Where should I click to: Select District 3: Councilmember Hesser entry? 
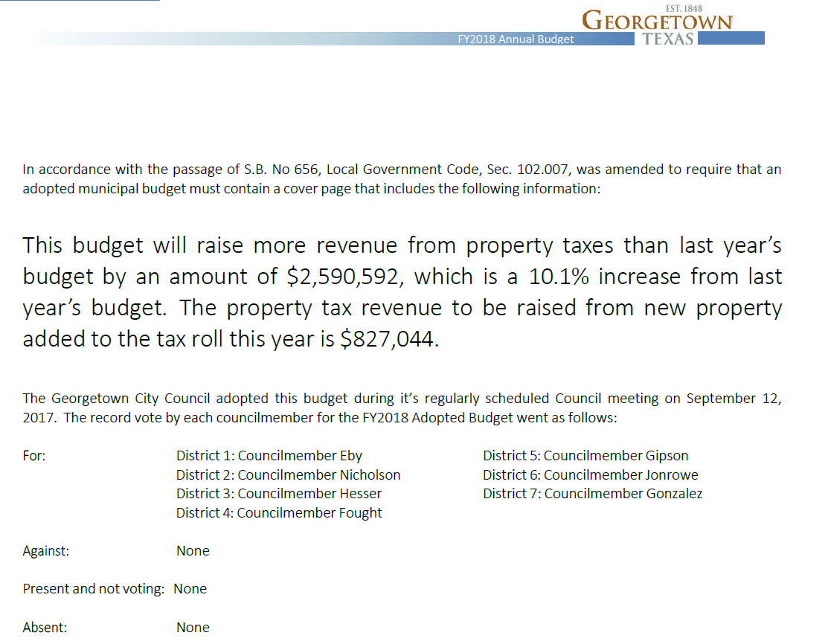[x=278, y=493]
